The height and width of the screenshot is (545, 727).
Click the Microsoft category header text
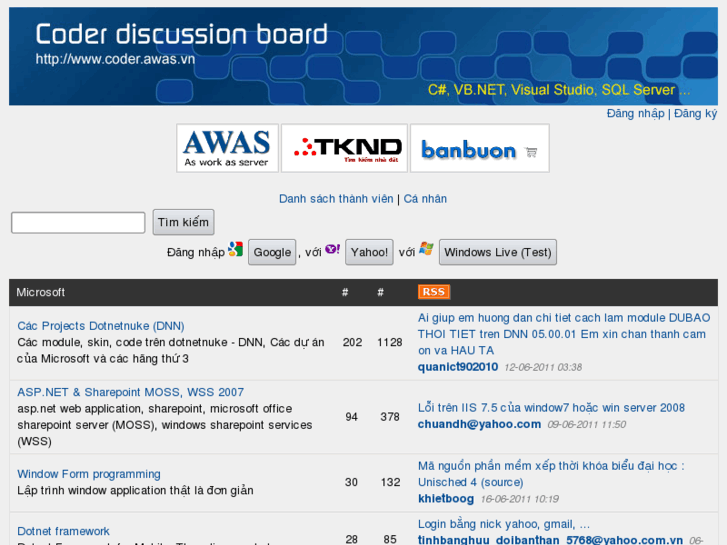(x=40, y=292)
